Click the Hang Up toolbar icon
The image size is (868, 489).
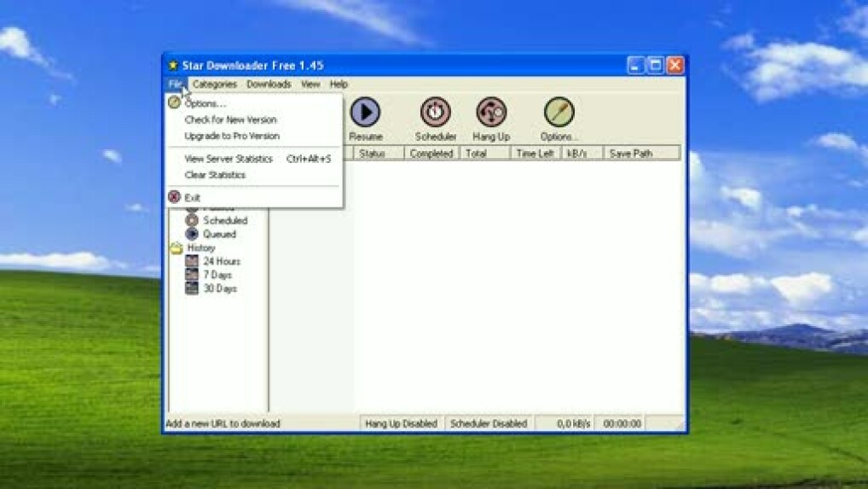point(491,113)
